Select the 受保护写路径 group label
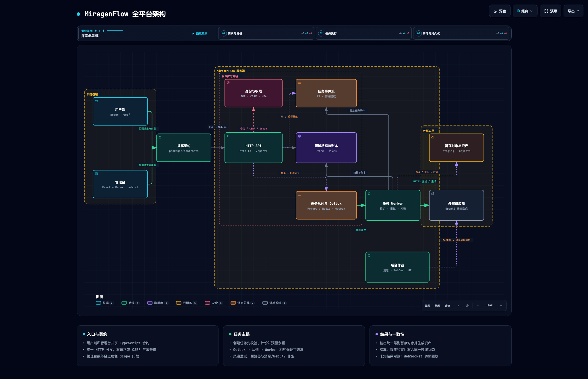 [230, 76]
